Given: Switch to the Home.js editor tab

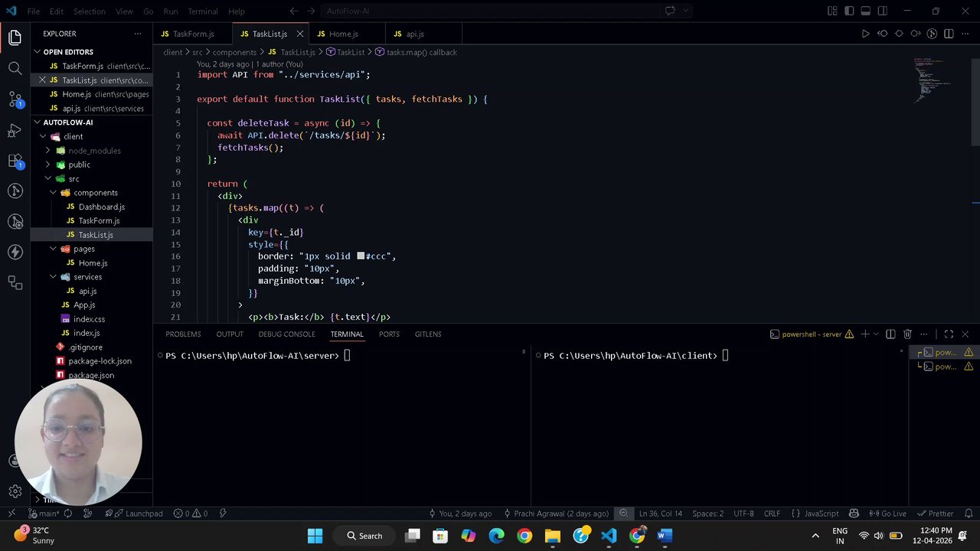Looking at the screenshot, I should tap(343, 34).
